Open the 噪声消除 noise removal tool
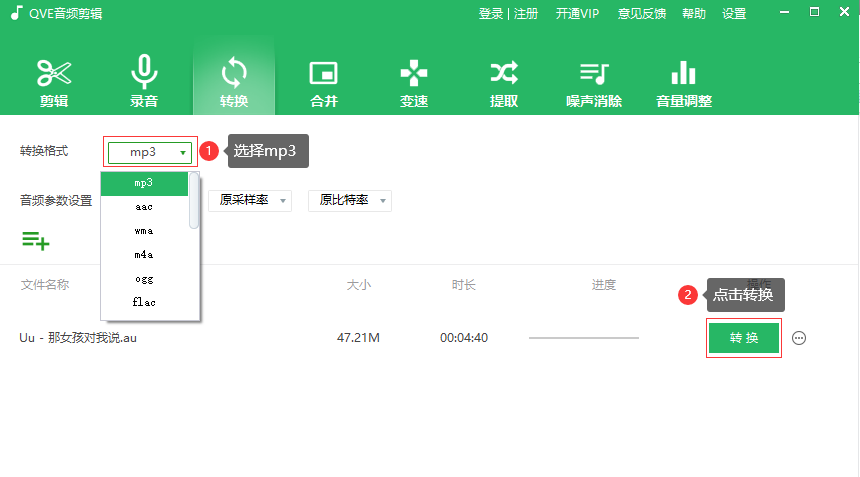This screenshot has height=477, width=860. (593, 83)
